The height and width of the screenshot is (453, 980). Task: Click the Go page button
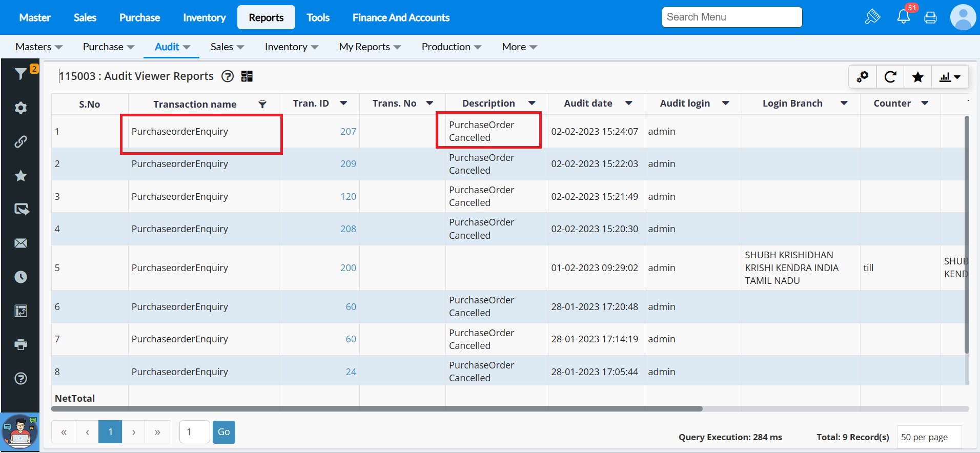223,432
